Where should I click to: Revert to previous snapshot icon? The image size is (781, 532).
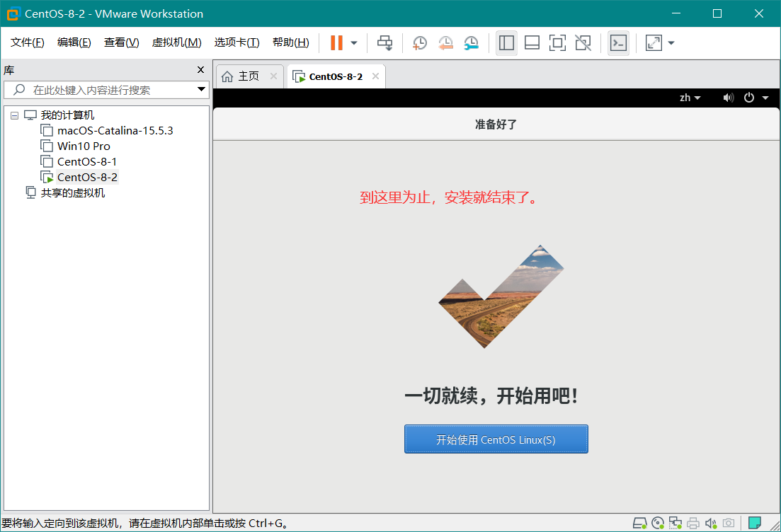pyautogui.click(x=445, y=43)
